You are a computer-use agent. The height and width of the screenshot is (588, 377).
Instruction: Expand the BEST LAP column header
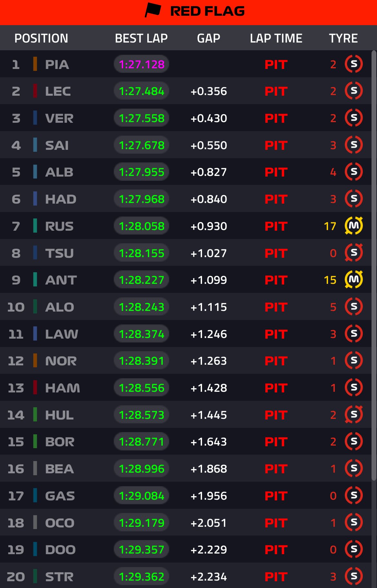(141, 38)
